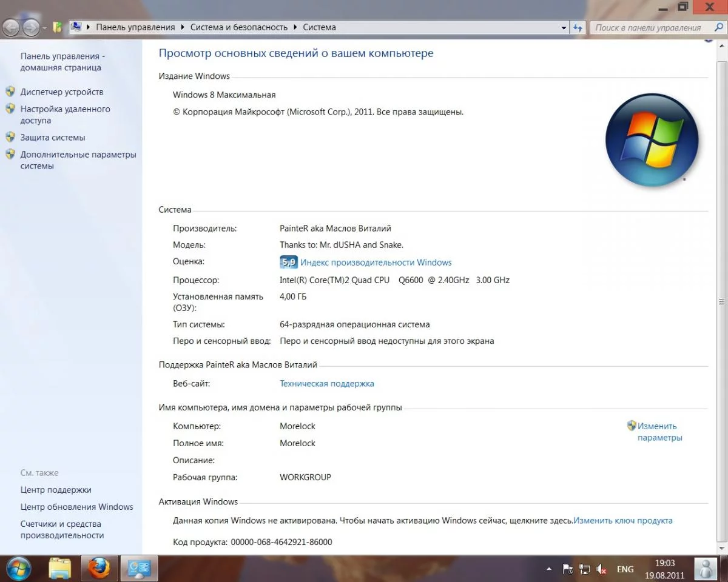The height and width of the screenshot is (582, 728).
Task: Click workgroup value 'WORKGROUP'
Action: (305, 477)
